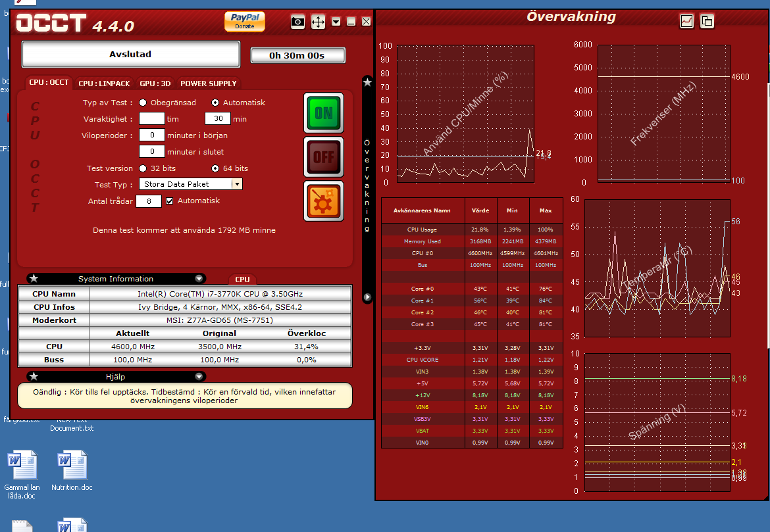Select the Core #1 sensor row
The height and width of the screenshot is (532, 770).
472,301
